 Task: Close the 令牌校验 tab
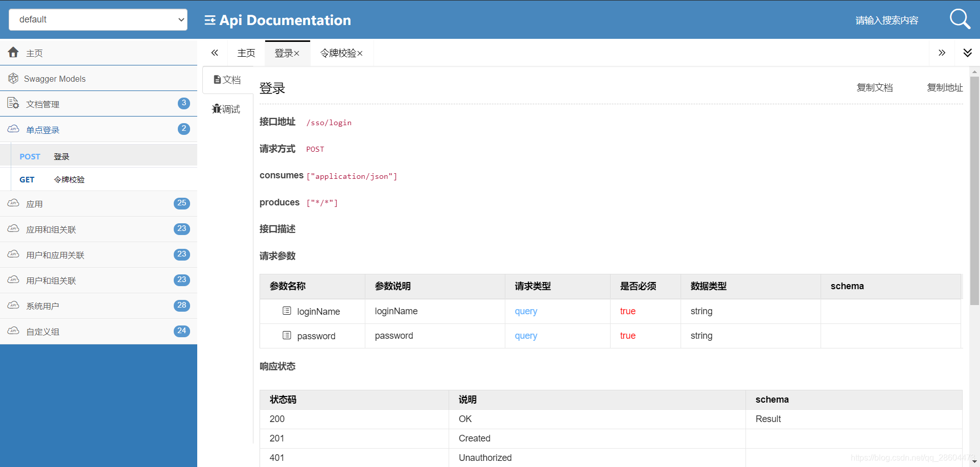coord(360,54)
